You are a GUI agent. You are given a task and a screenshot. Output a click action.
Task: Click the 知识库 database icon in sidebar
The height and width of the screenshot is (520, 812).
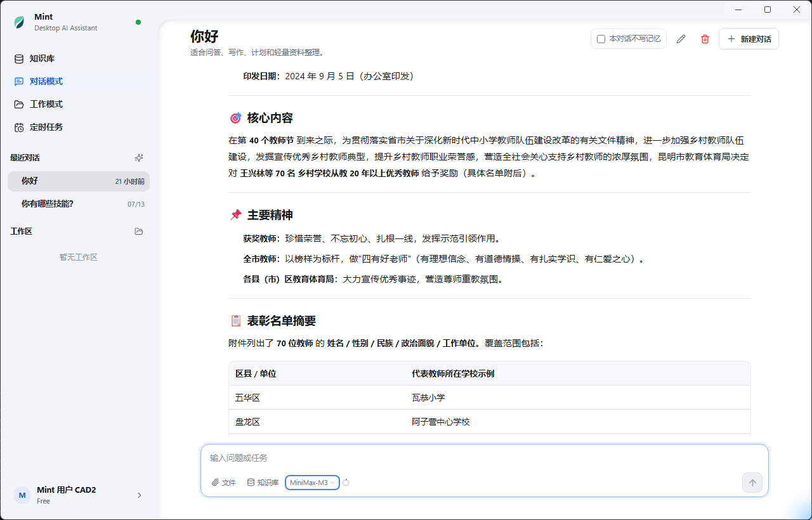pos(19,58)
